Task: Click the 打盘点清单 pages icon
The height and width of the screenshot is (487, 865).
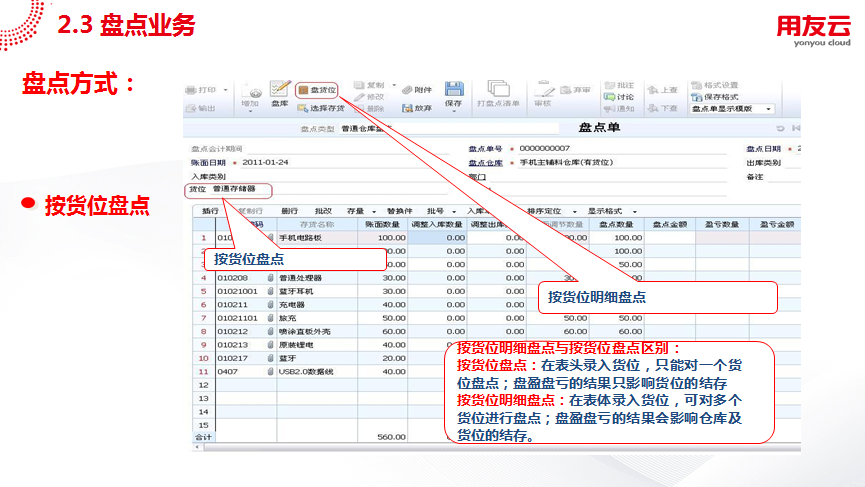Action: coord(498,89)
